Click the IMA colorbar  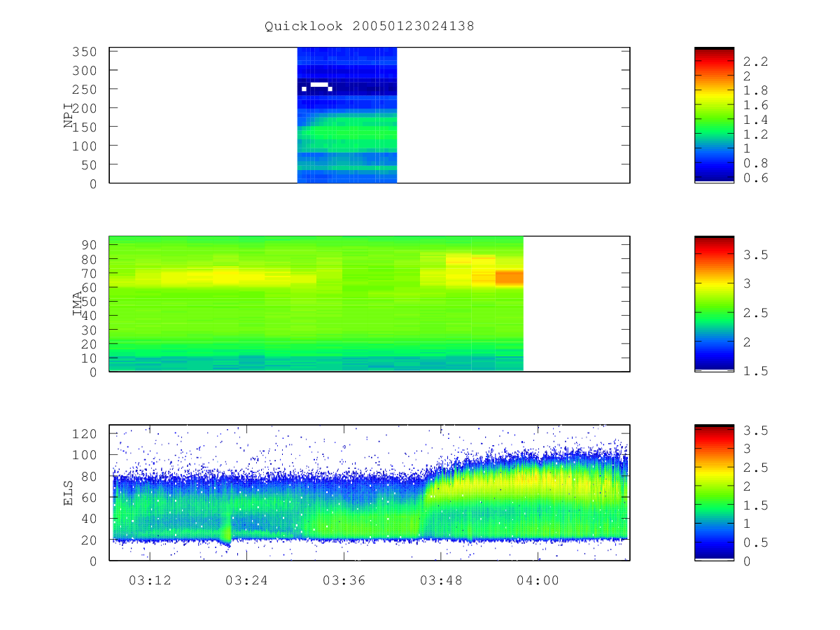(714, 304)
